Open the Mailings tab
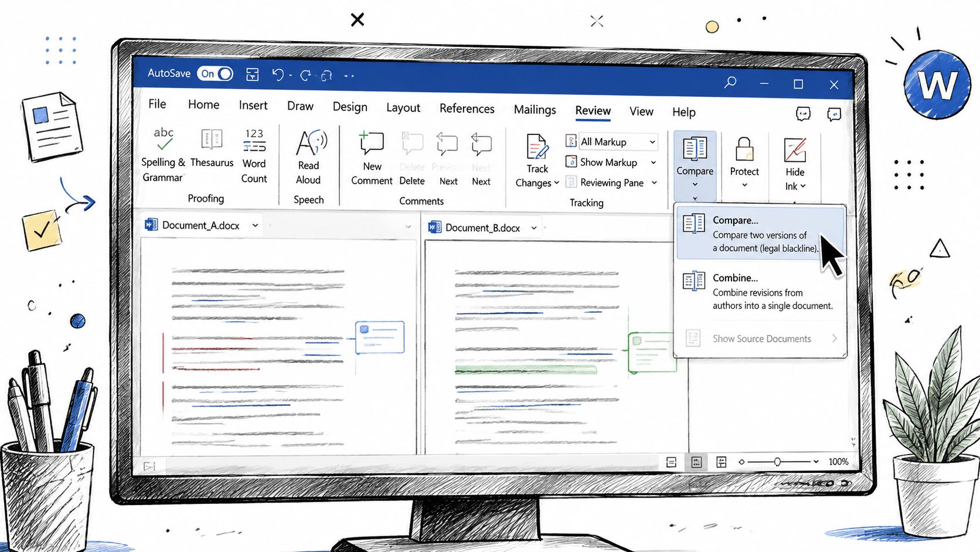The image size is (980, 552). point(535,110)
